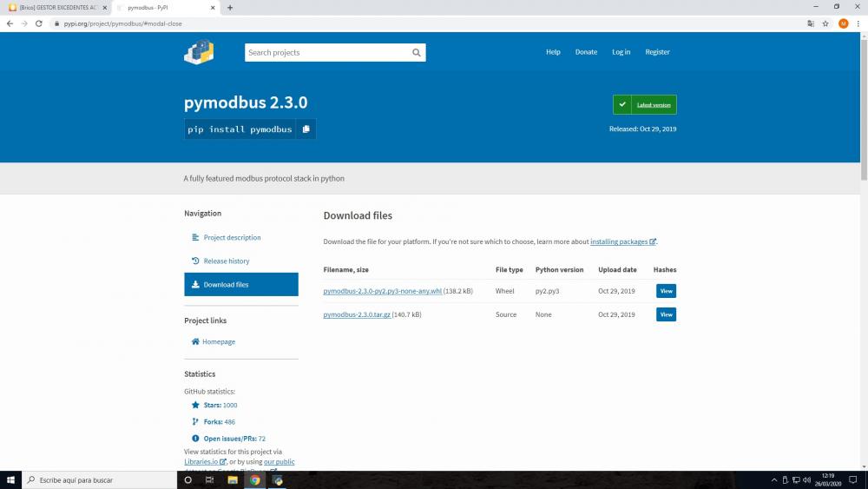868x489 pixels.
Task: Open the Donate page
Action: tap(586, 52)
